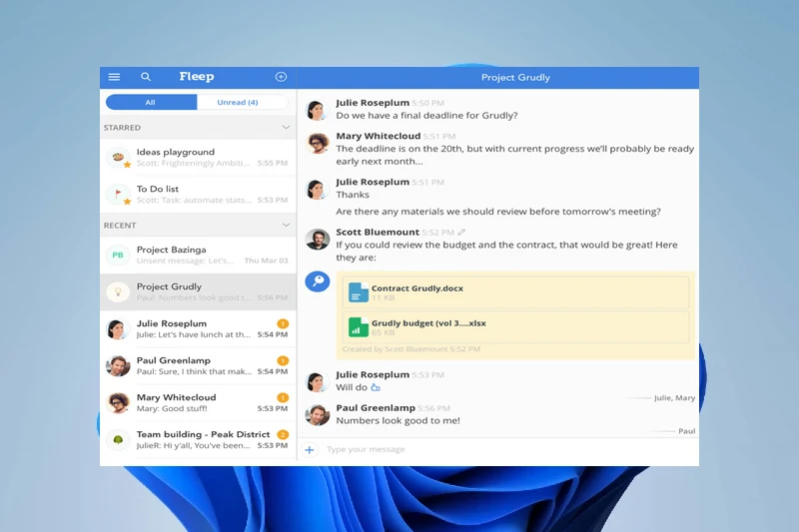Image resolution: width=799 pixels, height=532 pixels.
Task: Click the Ideas playground avatar icon
Action: coord(118,157)
